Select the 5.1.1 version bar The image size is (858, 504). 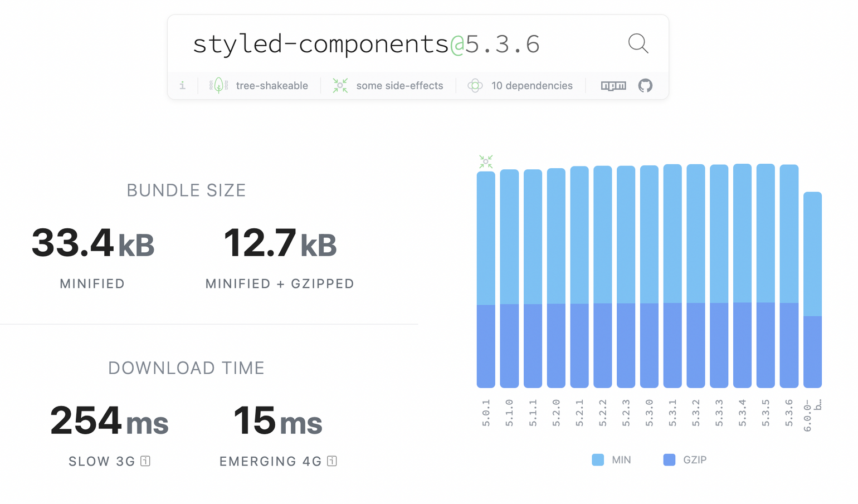pos(533,278)
